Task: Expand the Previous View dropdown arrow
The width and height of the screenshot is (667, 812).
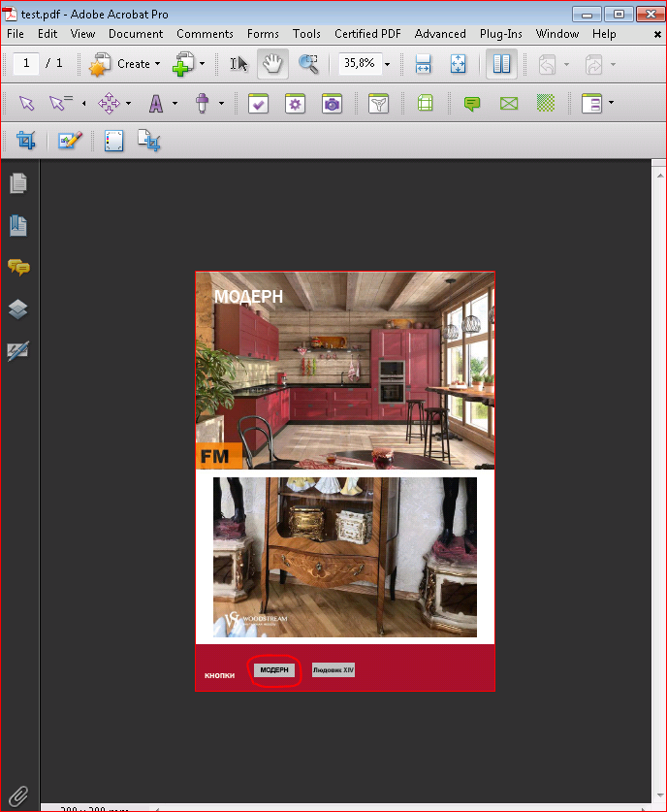Action: [566, 65]
